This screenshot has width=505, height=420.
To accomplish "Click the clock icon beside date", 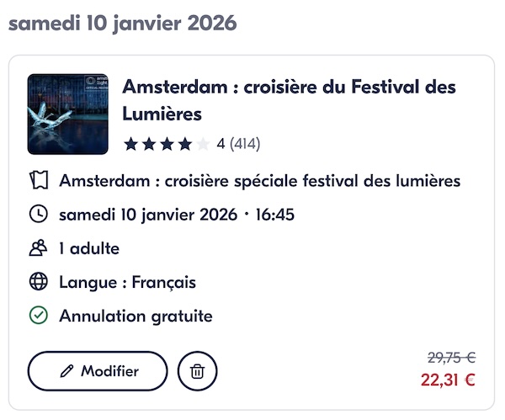I will coord(39,214).
